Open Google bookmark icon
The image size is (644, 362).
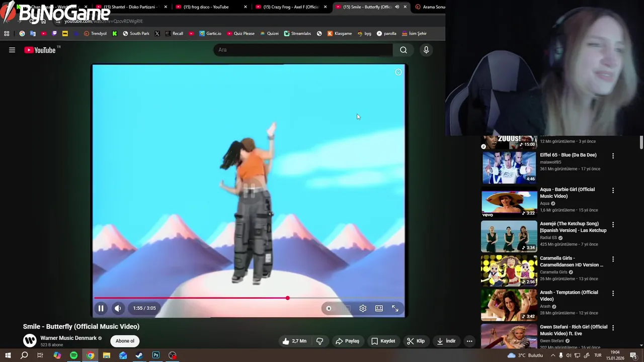point(22,34)
